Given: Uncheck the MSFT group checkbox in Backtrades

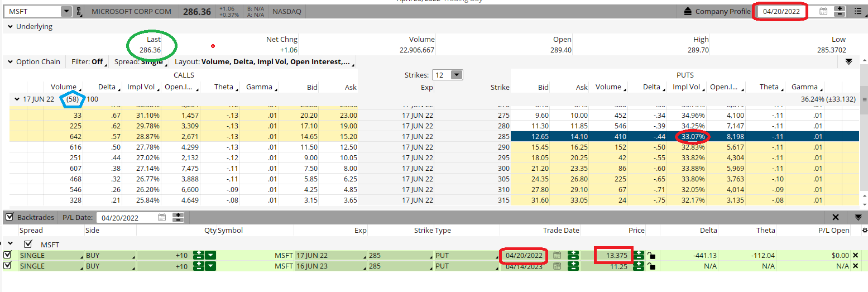Looking at the screenshot, I should 28,244.
